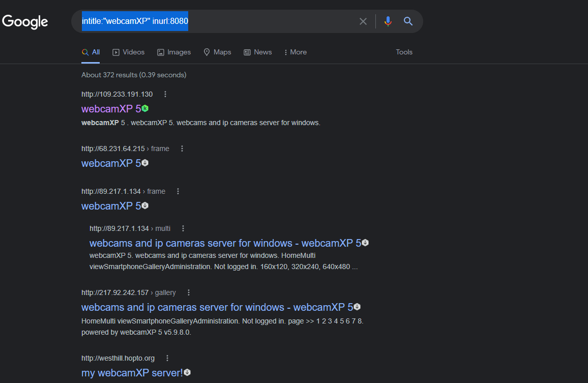
Task: Switch to the Images tab
Action: pos(174,52)
